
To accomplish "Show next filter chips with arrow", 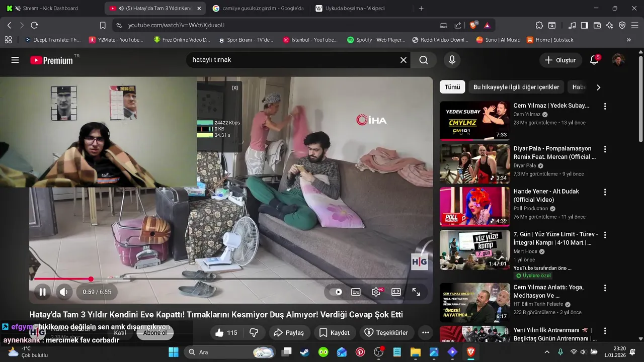I will (x=598, y=87).
